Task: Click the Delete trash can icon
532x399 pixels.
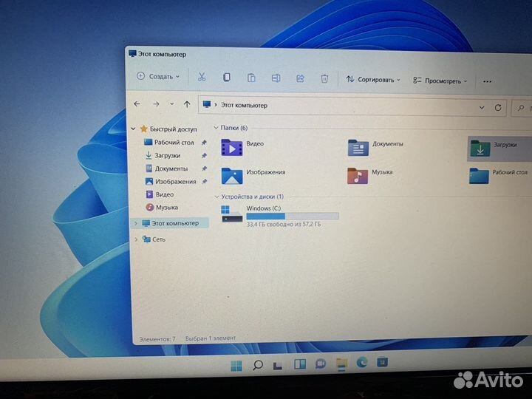Action: [x=324, y=78]
